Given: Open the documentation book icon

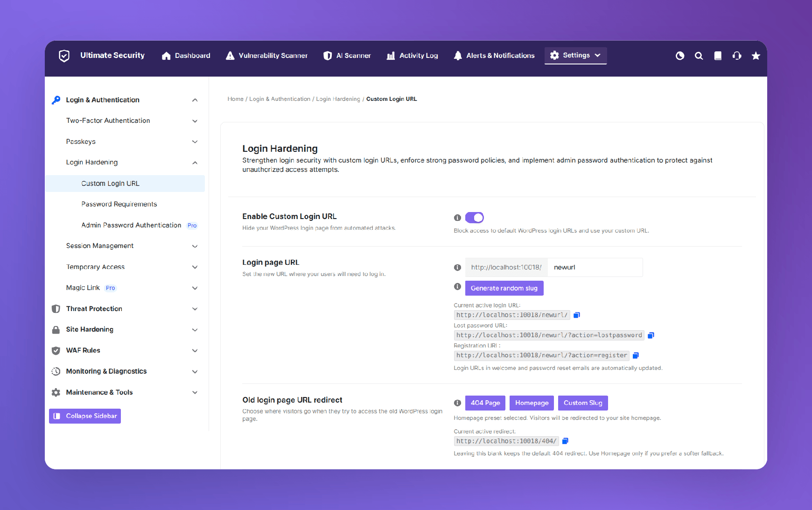Looking at the screenshot, I should pos(718,56).
